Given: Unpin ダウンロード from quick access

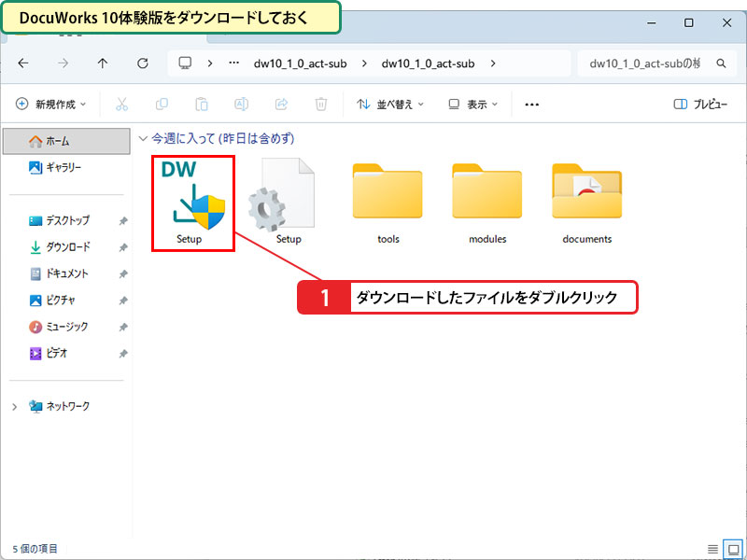Looking at the screenshot, I should 123,247.
